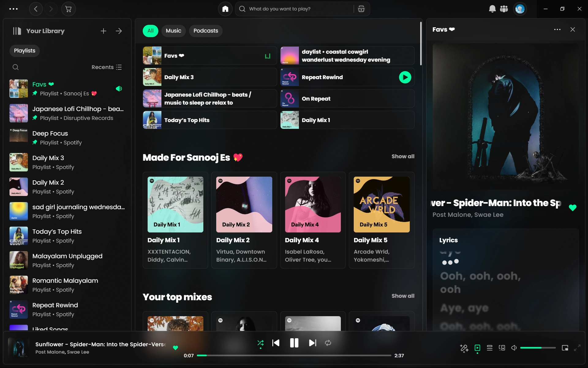Click the Browse icon in search bar
Viewport: 588px width, 368px height.
(361, 9)
